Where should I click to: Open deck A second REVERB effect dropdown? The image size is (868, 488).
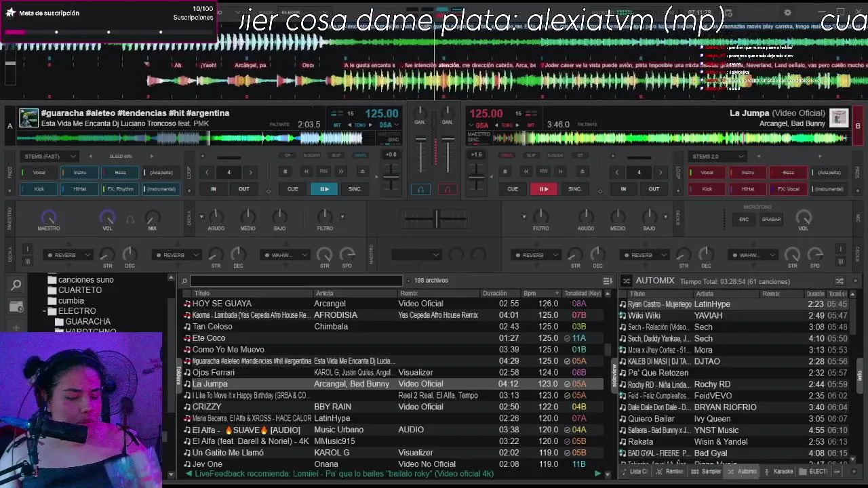[x=176, y=255]
